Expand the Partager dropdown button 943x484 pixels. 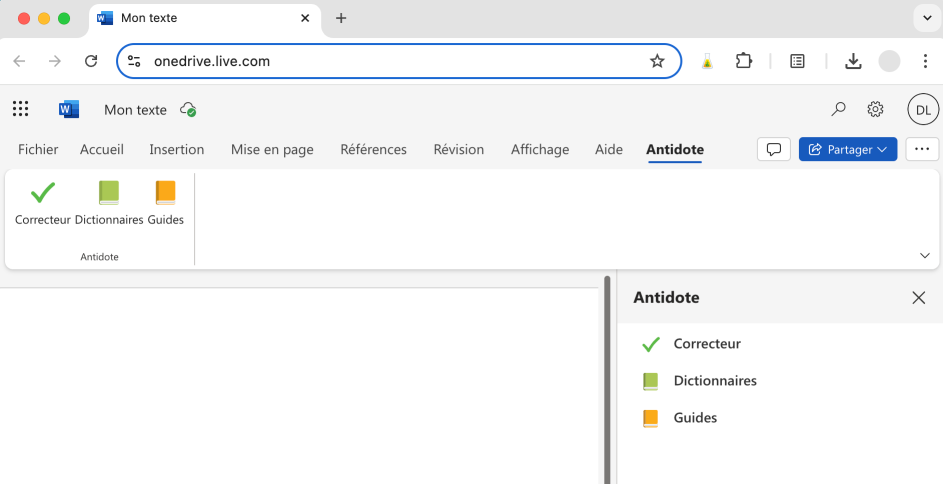pyautogui.click(x=847, y=149)
